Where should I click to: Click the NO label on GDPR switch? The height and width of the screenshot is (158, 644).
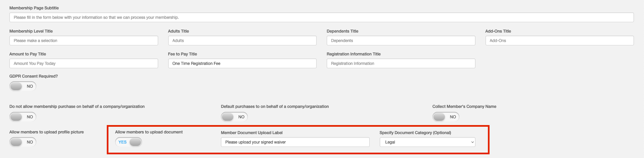tap(30, 86)
